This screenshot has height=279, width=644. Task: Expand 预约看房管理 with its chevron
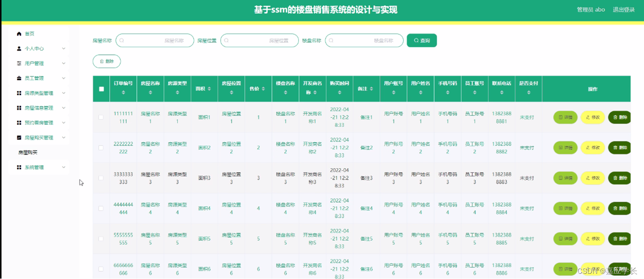coord(63,123)
